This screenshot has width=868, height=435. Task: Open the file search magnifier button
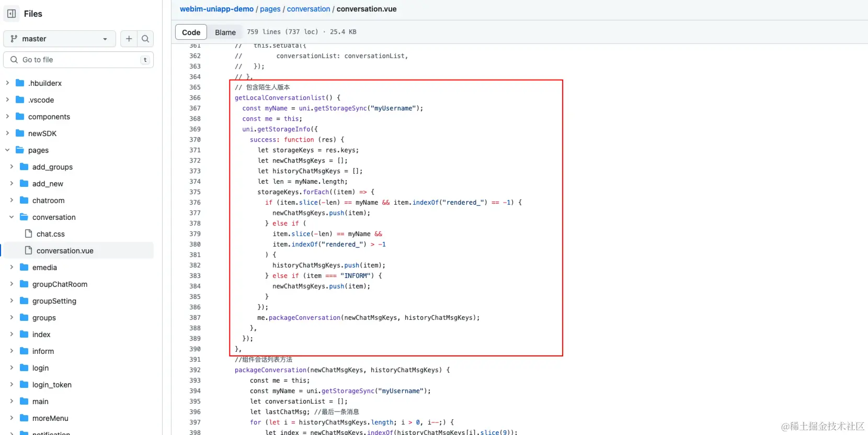pyautogui.click(x=145, y=39)
